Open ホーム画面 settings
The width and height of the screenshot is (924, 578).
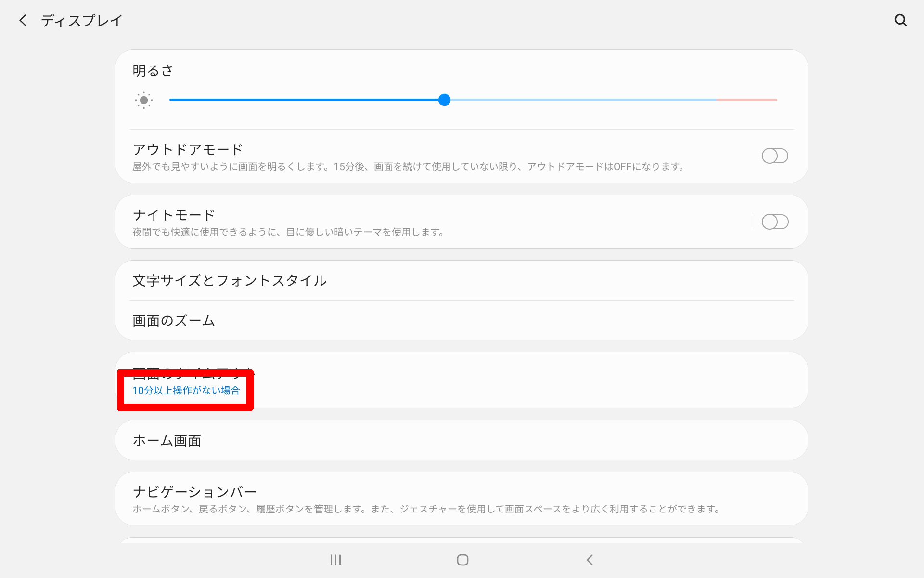[462, 440]
